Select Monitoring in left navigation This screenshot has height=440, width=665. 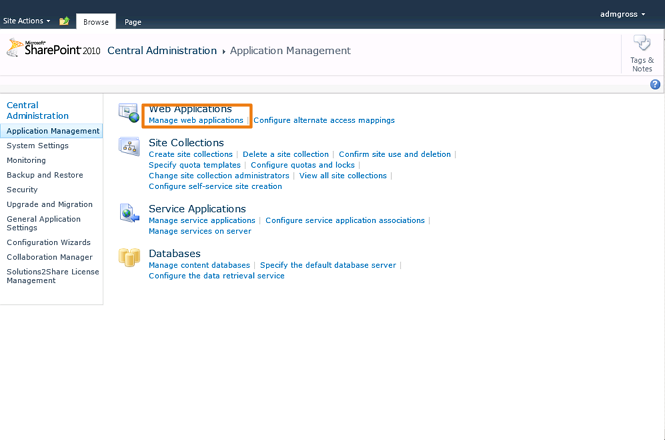tap(26, 160)
